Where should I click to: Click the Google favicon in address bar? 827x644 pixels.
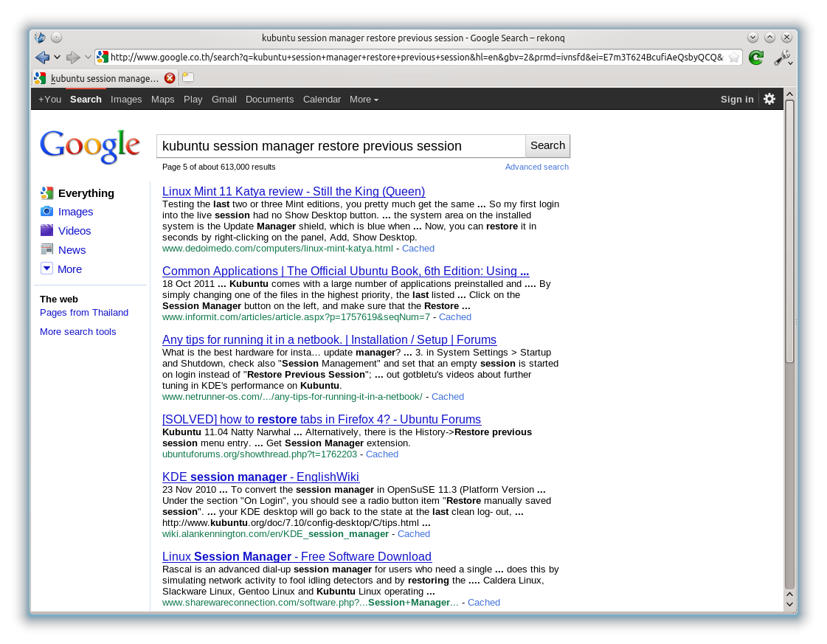point(103,57)
